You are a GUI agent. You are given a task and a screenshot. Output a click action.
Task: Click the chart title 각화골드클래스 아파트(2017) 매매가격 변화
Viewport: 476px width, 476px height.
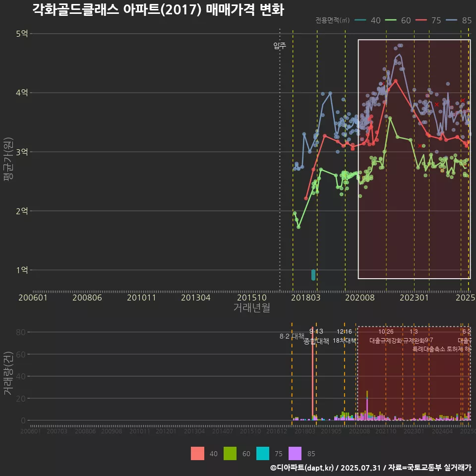coord(158,9)
